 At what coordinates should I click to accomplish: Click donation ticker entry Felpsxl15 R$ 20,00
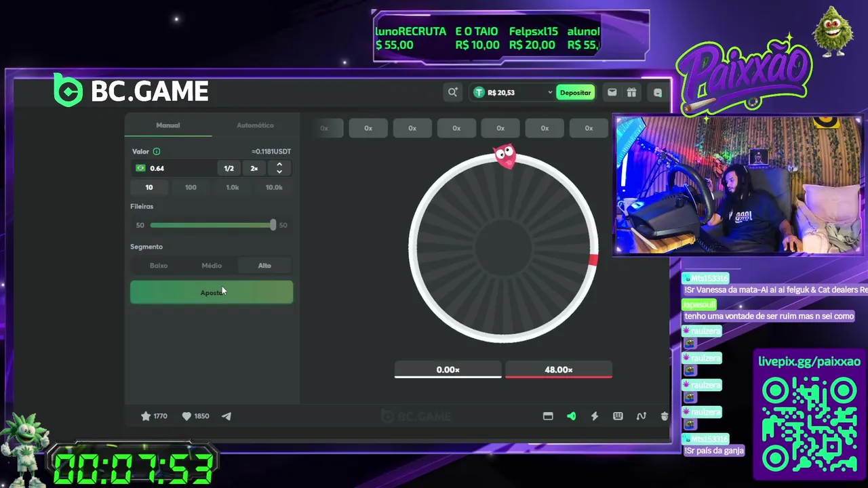[x=533, y=38]
